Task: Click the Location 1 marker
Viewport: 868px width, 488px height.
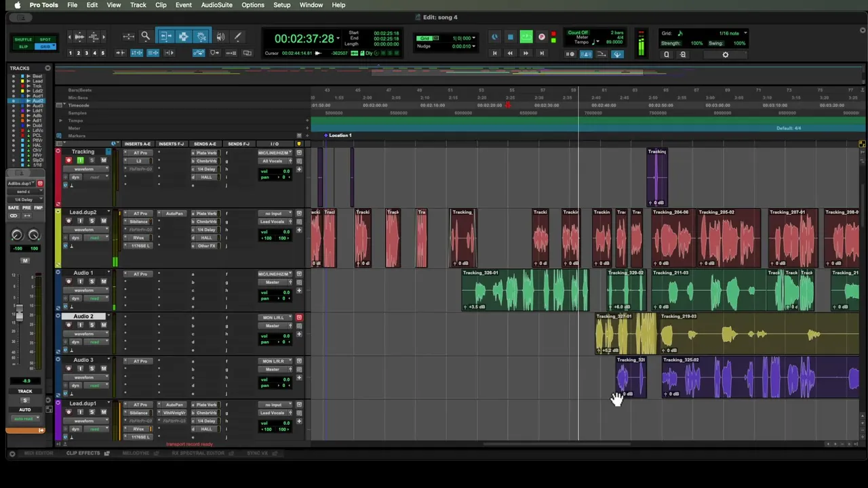Action: point(338,136)
